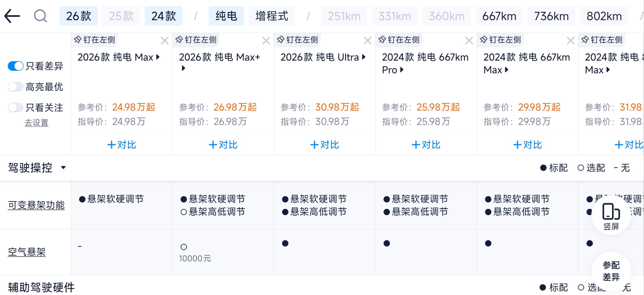The width and height of the screenshot is (644, 295).
Task: Open the 可变悬架功能 explanation link
Action: (x=36, y=205)
